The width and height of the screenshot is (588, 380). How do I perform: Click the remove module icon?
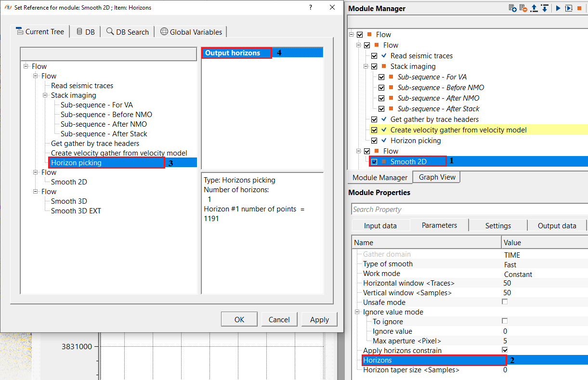[523, 8]
